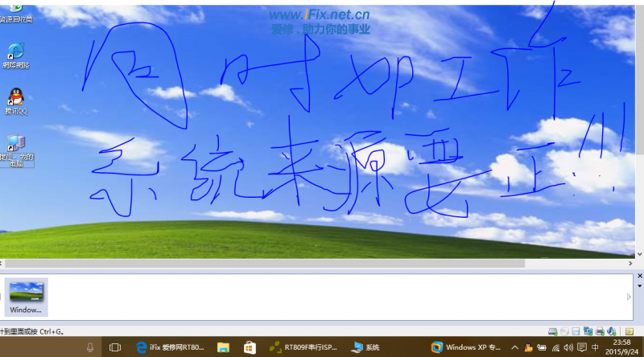Viewport: 644px width, 357px height.
Task: Toggle the Chinese input method indicator
Action: [595, 347]
